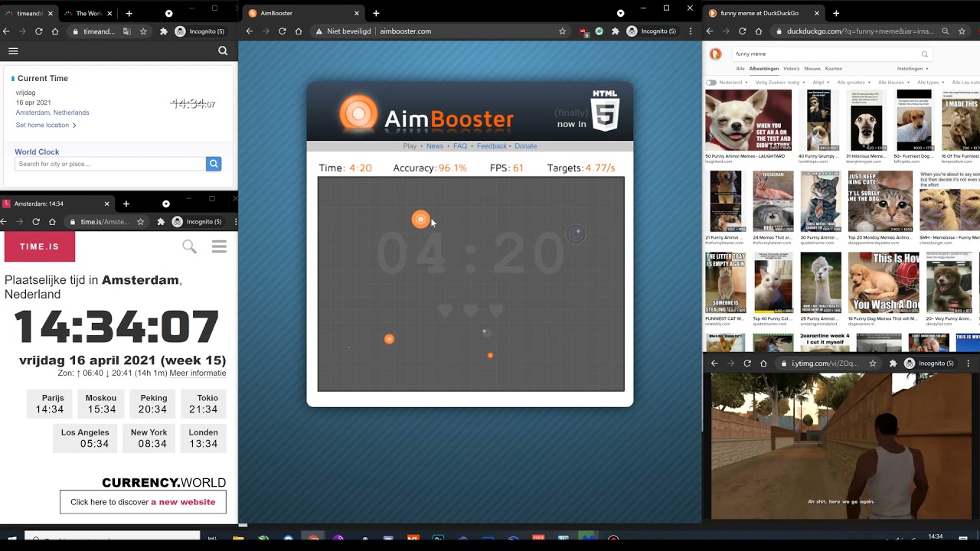Switch to Alle results tab
This screenshot has width=980, height=551.
[x=740, y=69]
